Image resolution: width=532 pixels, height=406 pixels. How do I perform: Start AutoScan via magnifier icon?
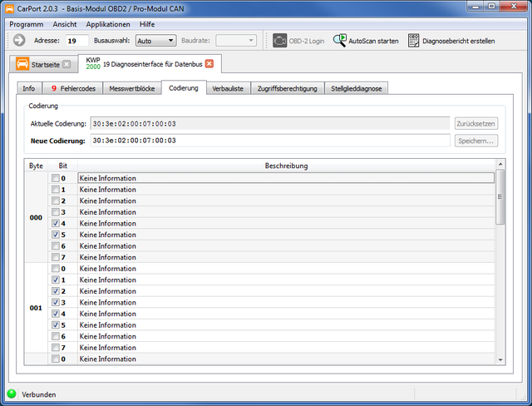coord(340,41)
